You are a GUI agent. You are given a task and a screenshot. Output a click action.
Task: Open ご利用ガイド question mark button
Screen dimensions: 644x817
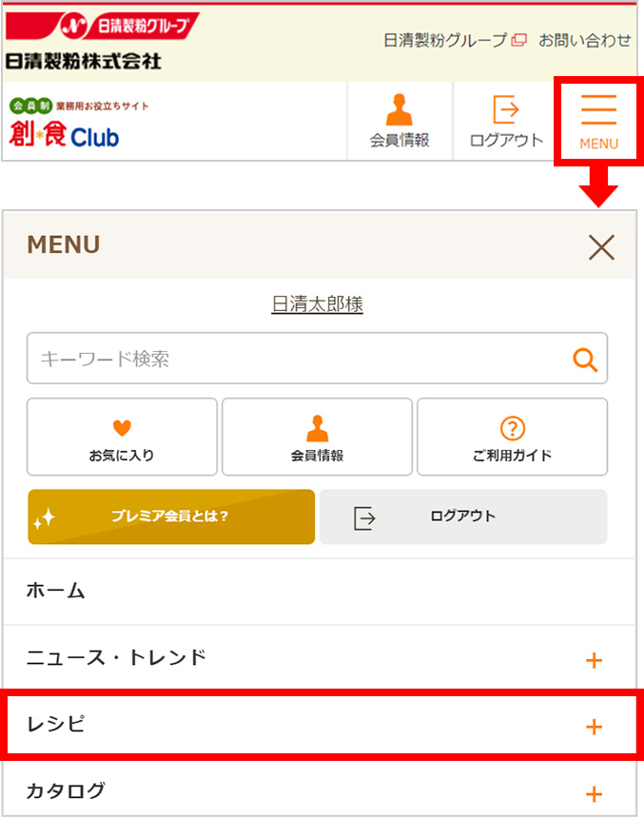tap(512, 437)
